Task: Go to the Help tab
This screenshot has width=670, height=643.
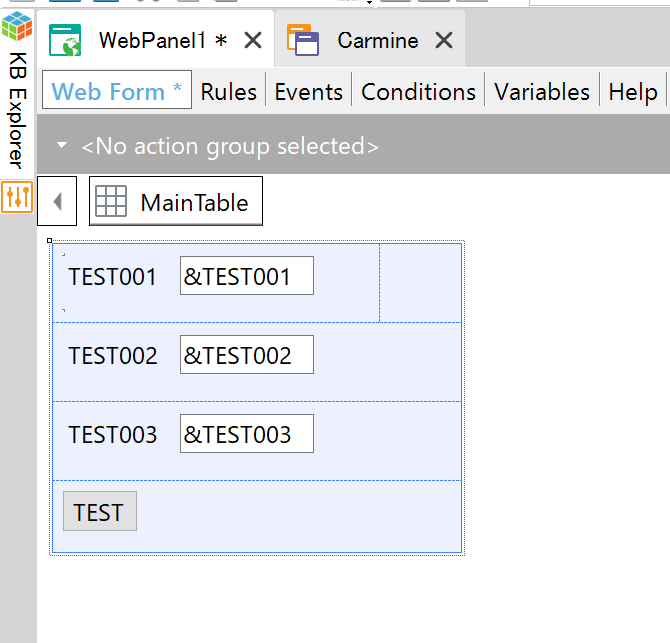Action: (x=633, y=92)
